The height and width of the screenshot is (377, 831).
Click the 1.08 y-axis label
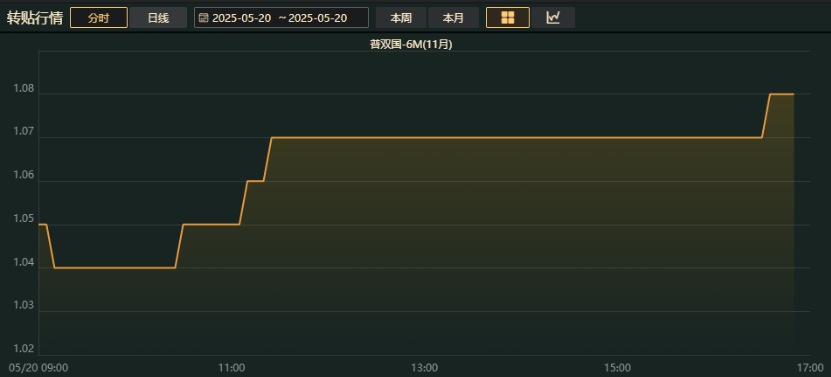pyautogui.click(x=23, y=90)
